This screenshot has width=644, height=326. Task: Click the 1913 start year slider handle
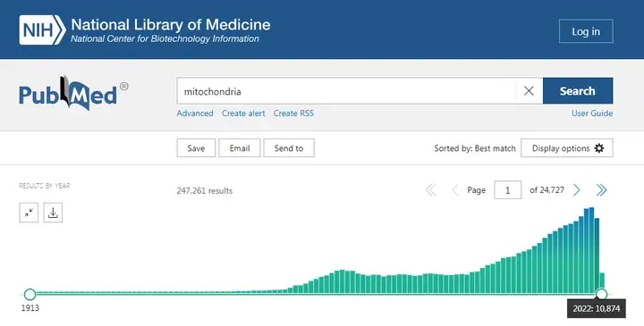click(30, 294)
